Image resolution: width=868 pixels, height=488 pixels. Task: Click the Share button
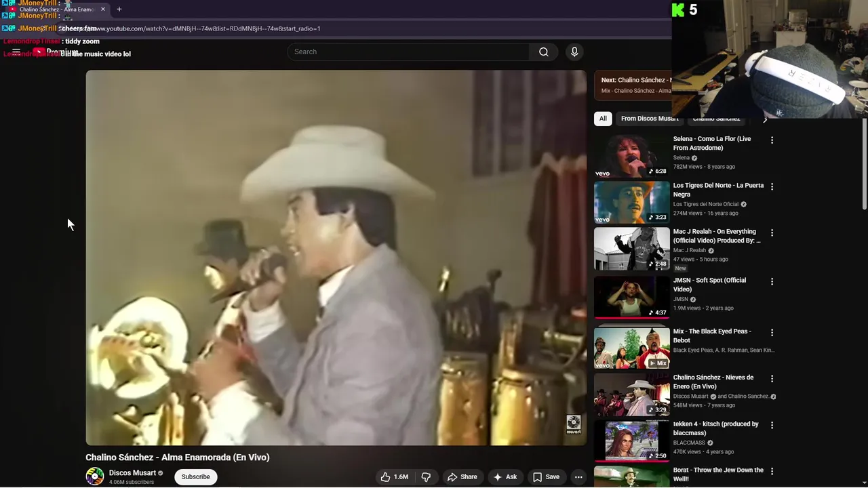462,477
